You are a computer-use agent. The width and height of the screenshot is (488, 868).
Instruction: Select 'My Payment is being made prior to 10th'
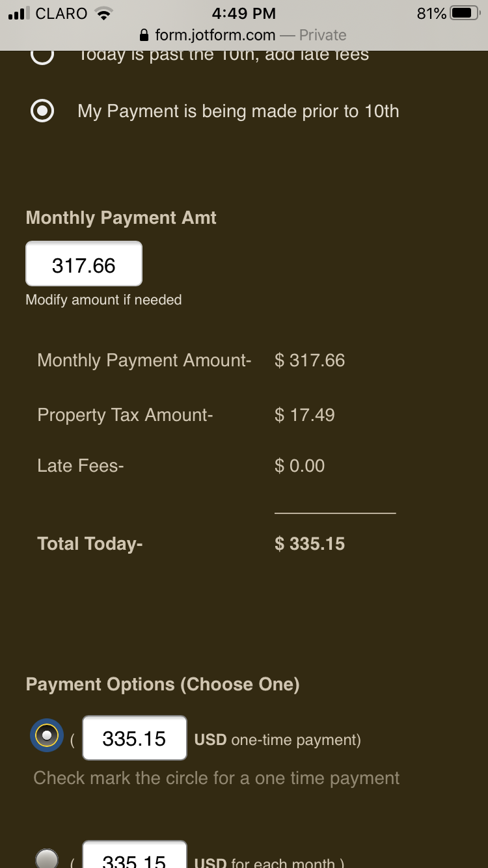[x=43, y=111]
